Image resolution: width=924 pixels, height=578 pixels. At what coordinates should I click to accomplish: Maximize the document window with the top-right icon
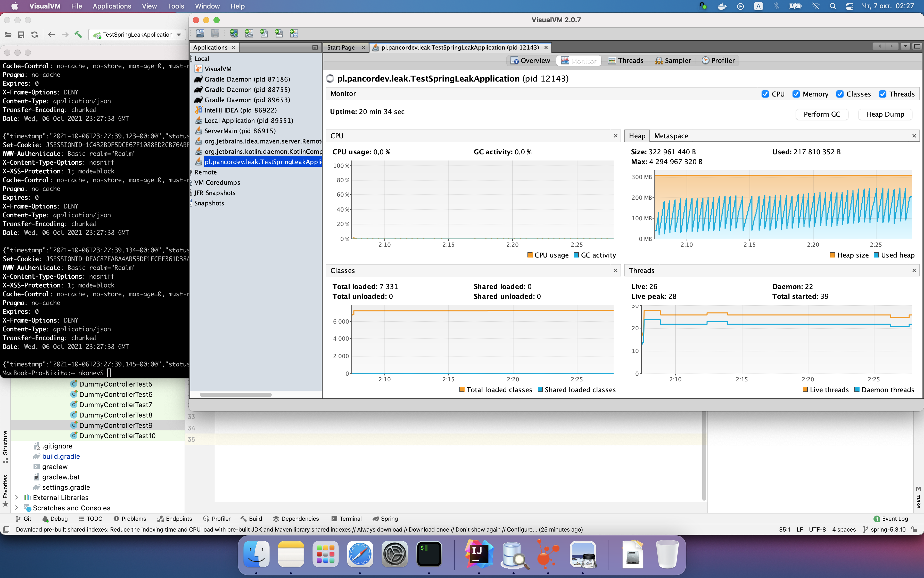coord(917,46)
